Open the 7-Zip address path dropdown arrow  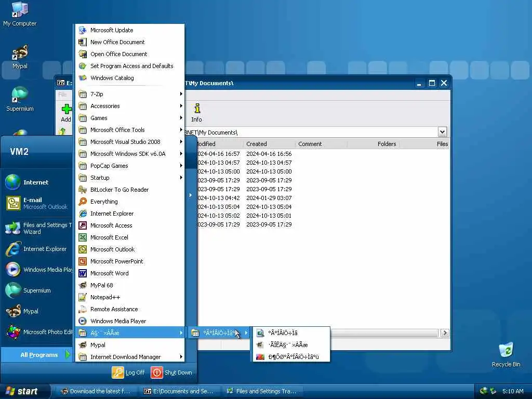point(442,132)
